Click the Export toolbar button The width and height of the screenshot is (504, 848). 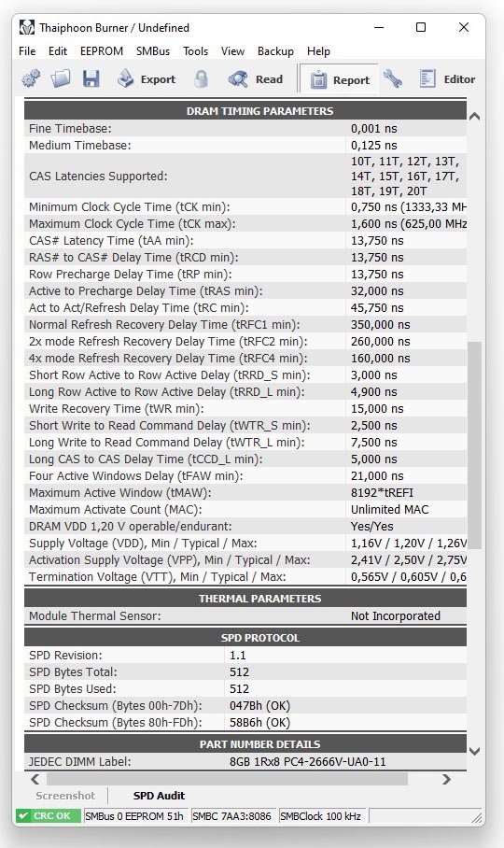pyautogui.click(x=147, y=79)
